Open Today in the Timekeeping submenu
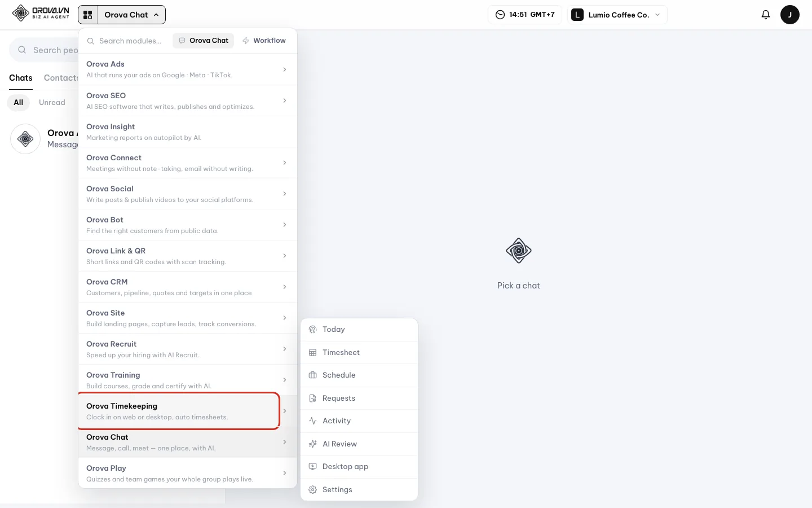The width and height of the screenshot is (812, 508). pyautogui.click(x=359, y=330)
